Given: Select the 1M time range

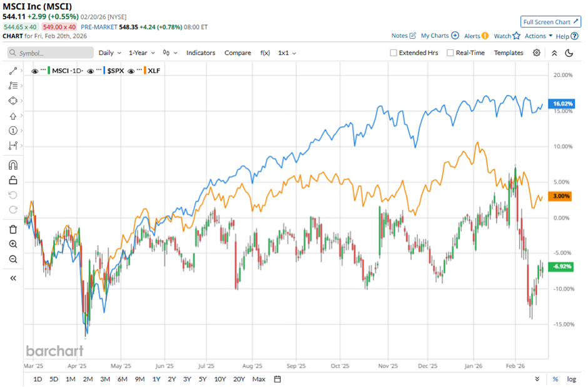Looking at the screenshot, I should tap(71, 379).
